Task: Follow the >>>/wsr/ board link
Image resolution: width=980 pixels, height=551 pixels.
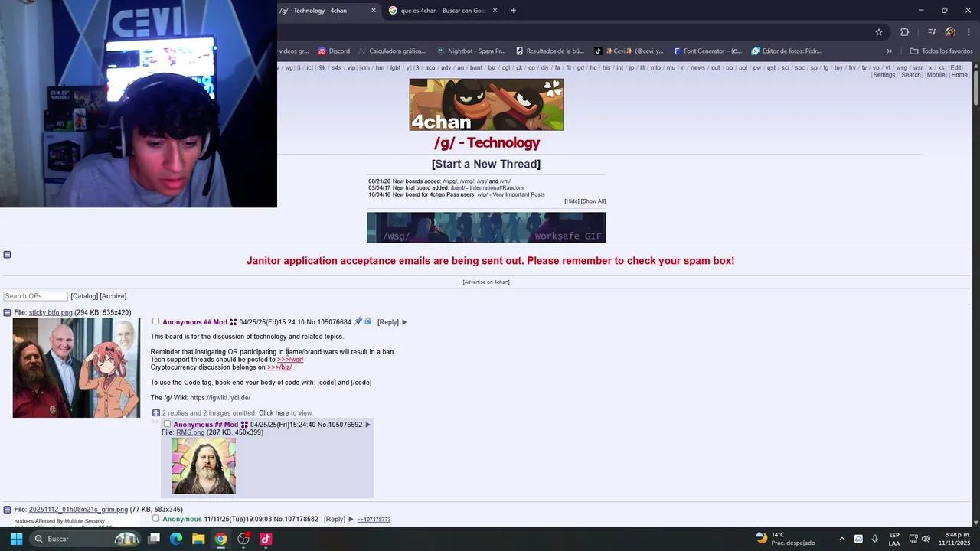Action: pyautogui.click(x=290, y=360)
